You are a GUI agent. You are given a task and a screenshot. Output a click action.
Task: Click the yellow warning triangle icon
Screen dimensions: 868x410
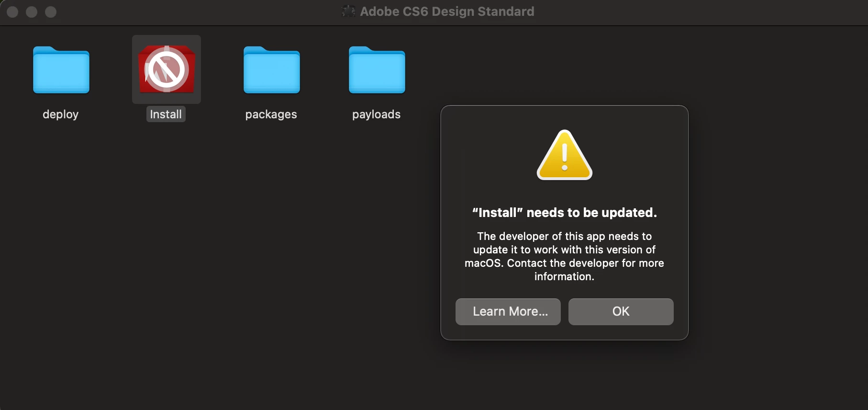(x=565, y=155)
